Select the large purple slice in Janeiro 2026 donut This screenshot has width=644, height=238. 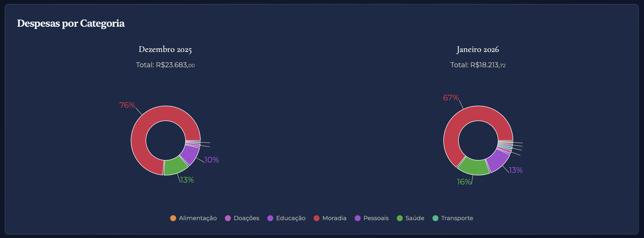coord(498,161)
